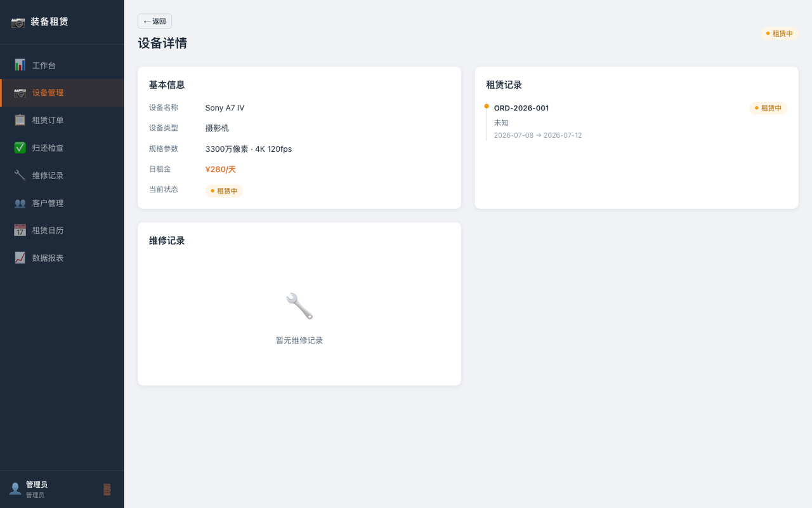Click the 基本信息 card heading
812x508 pixels.
167,84
